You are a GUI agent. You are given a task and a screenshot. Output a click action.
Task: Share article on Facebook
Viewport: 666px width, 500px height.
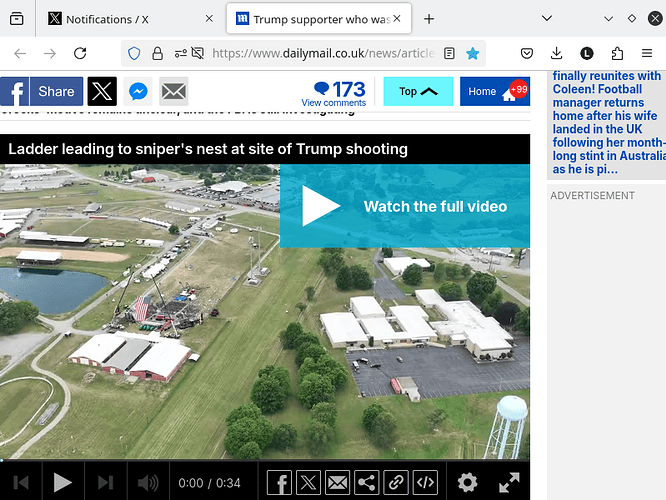point(42,91)
